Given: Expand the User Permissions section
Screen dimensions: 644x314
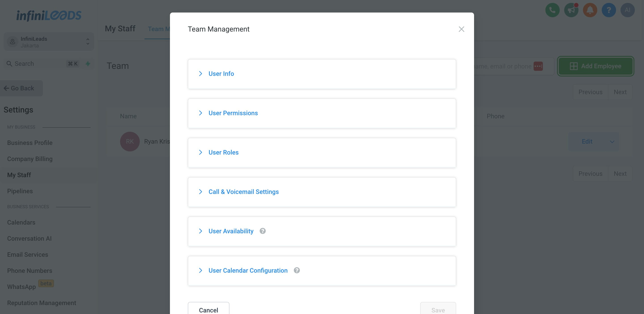Looking at the screenshot, I should pyautogui.click(x=233, y=113).
